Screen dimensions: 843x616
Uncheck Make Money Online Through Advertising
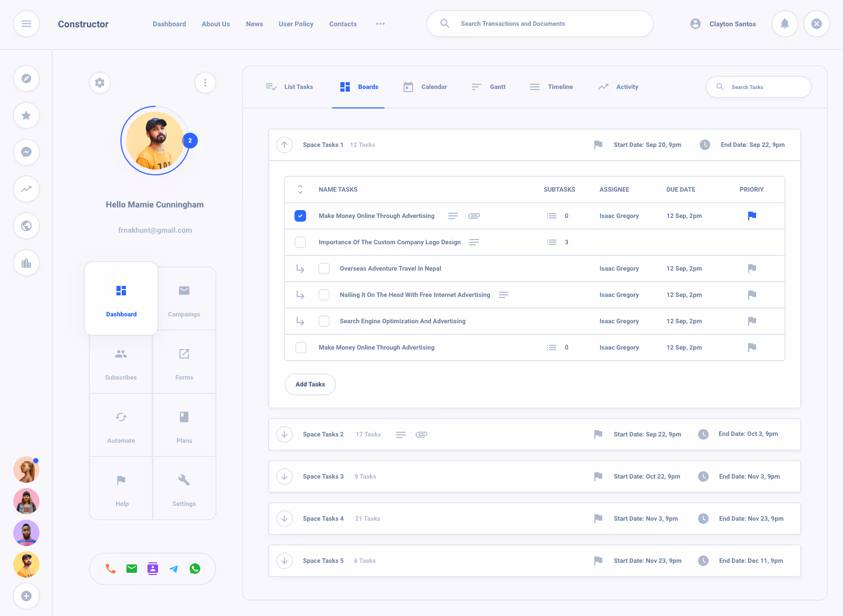(300, 216)
